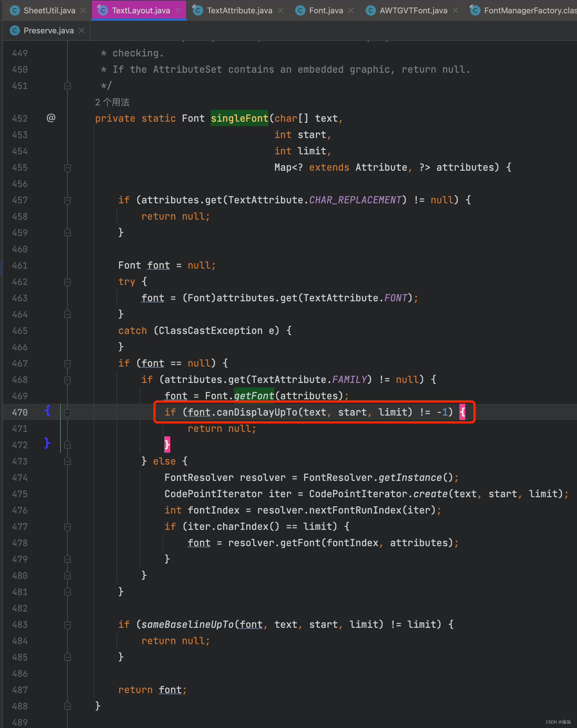
Task: Click the highlighted closing brace on line 472
Action: pos(167,445)
